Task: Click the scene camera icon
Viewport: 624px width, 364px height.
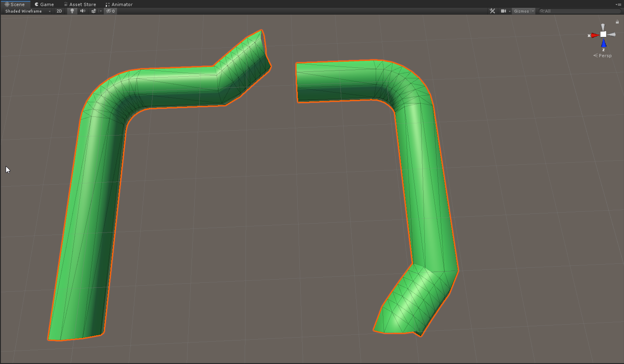Action: pyautogui.click(x=503, y=11)
